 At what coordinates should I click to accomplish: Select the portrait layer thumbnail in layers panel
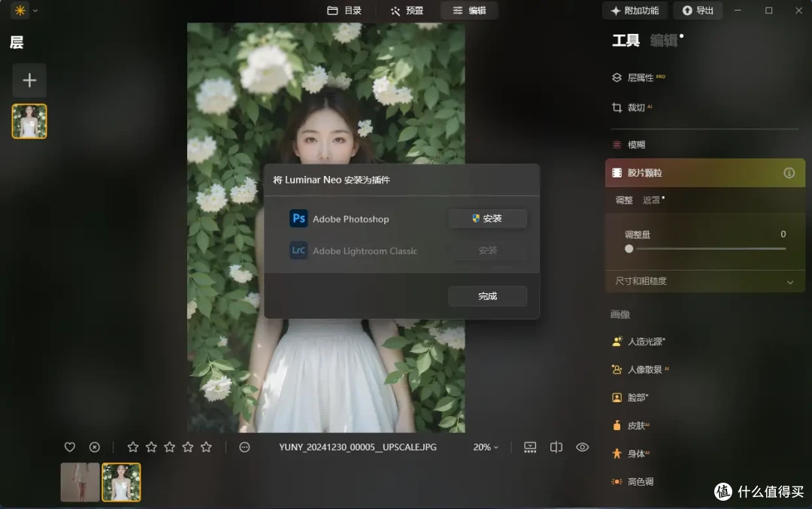click(x=29, y=121)
